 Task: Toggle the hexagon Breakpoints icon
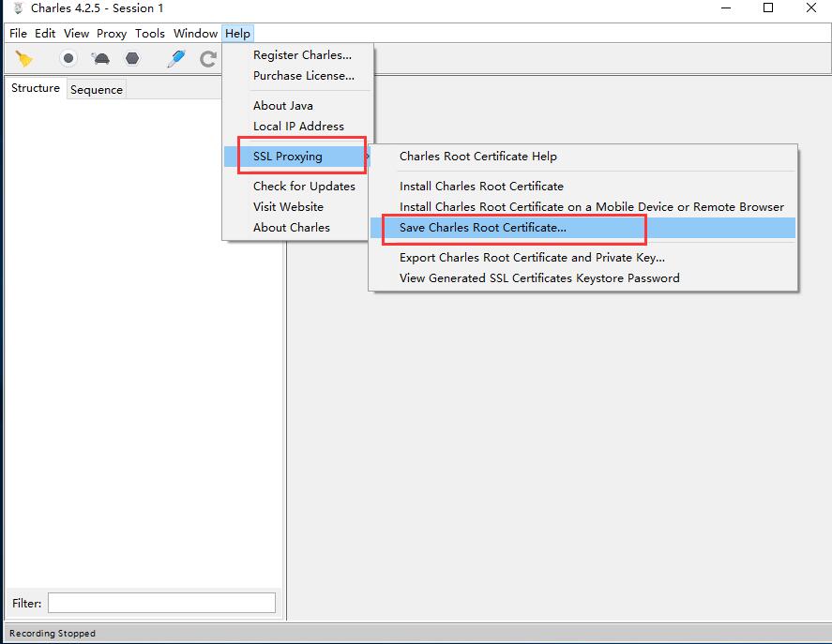(132, 58)
